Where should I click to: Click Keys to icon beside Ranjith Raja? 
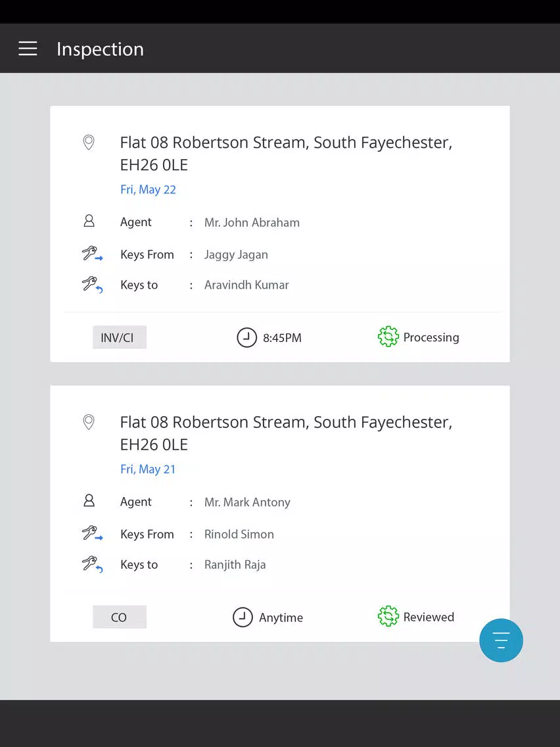pyautogui.click(x=92, y=564)
